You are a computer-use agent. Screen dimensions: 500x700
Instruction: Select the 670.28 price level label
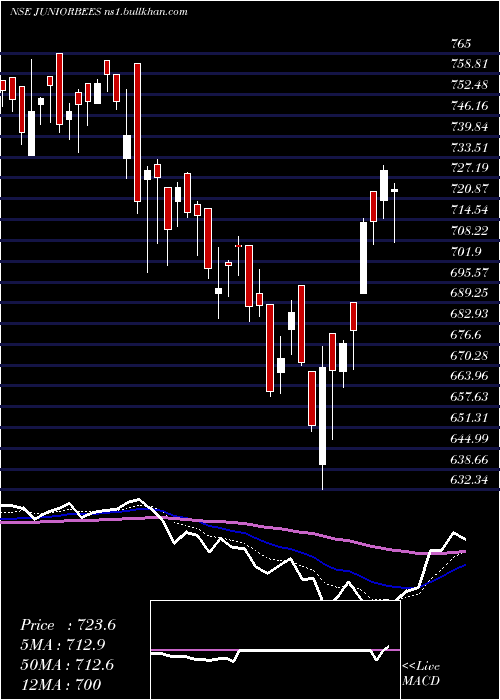pos(469,355)
